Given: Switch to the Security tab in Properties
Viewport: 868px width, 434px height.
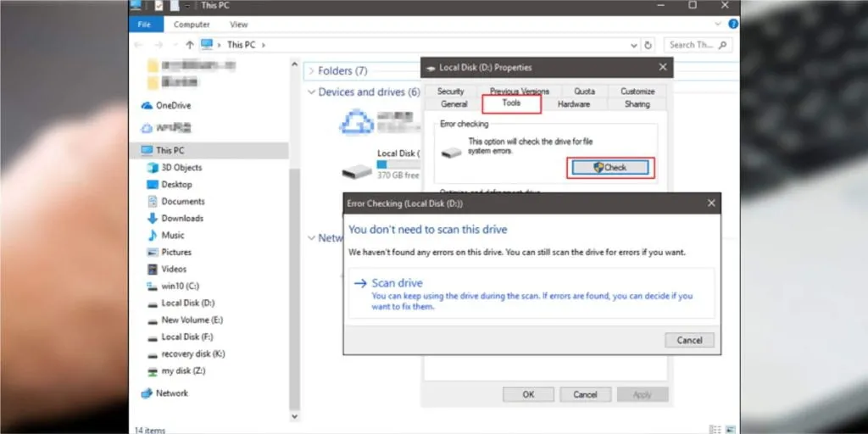Looking at the screenshot, I should pos(450,92).
